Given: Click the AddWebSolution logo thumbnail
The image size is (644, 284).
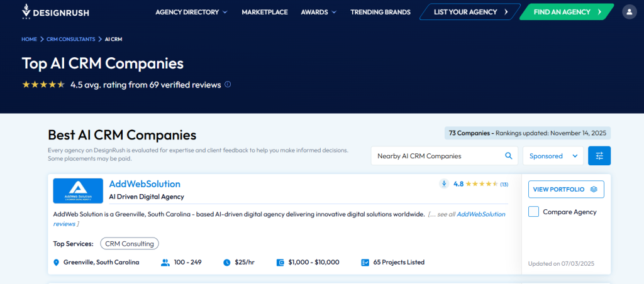Looking at the screenshot, I should pos(78,191).
